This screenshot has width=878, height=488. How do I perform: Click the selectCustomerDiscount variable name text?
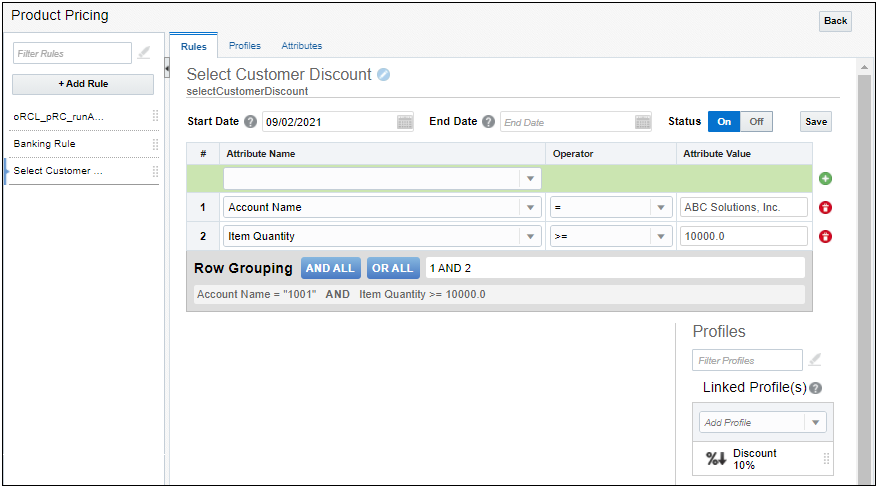click(x=247, y=91)
